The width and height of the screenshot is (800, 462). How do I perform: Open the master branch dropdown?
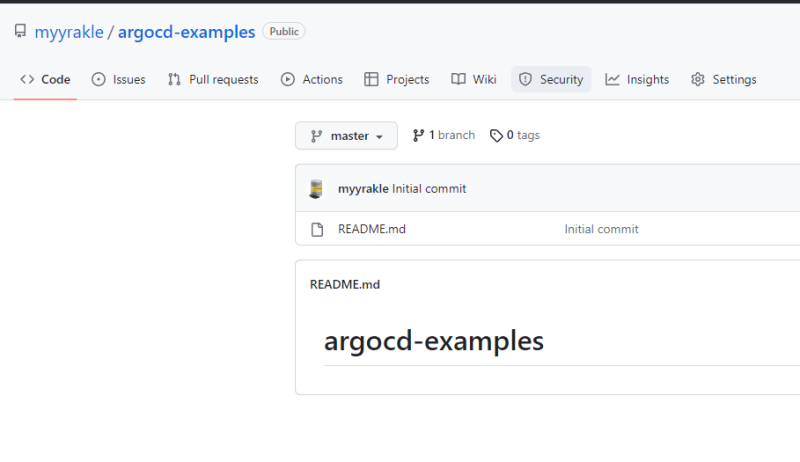[x=346, y=136]
